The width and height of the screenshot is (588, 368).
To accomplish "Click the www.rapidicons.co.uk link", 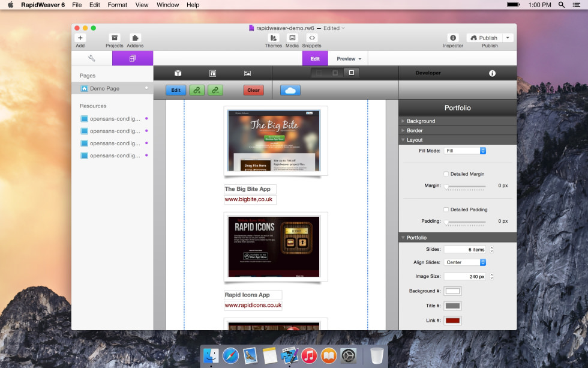I will coord(253,305).
